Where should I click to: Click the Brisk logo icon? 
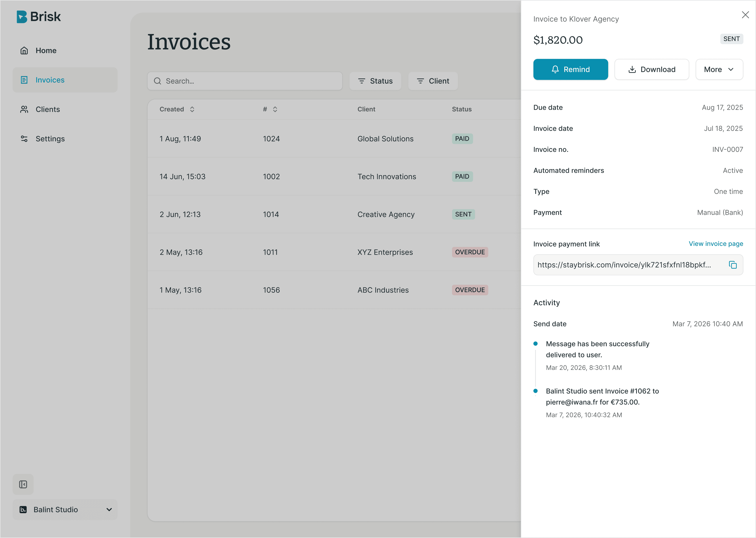tap(22, 17)
